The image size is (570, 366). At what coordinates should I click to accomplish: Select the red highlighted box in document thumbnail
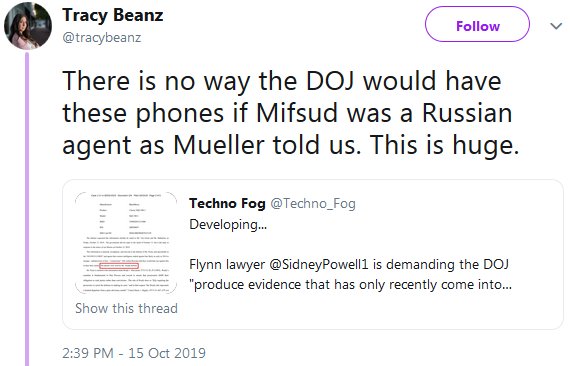tap(119, 266)
